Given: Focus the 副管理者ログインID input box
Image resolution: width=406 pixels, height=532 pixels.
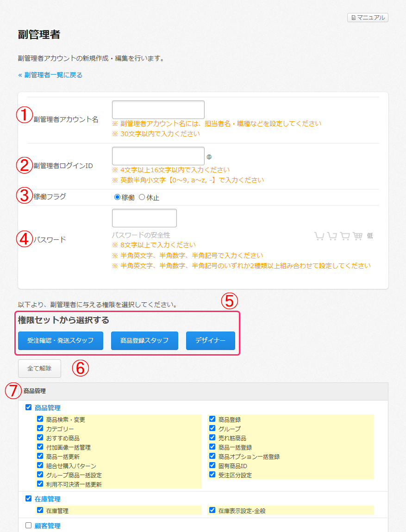Looking at the screenshot, I should 158,156.
